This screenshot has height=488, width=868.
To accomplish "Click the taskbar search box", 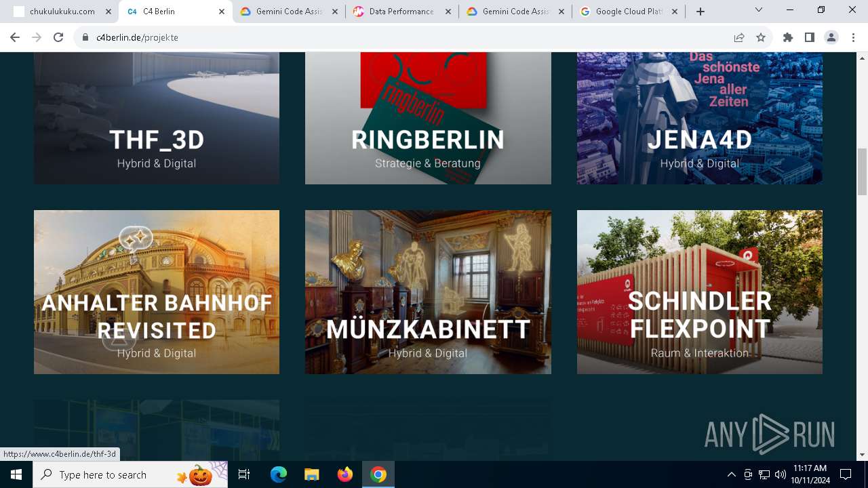I will click(x=129, y=474).
